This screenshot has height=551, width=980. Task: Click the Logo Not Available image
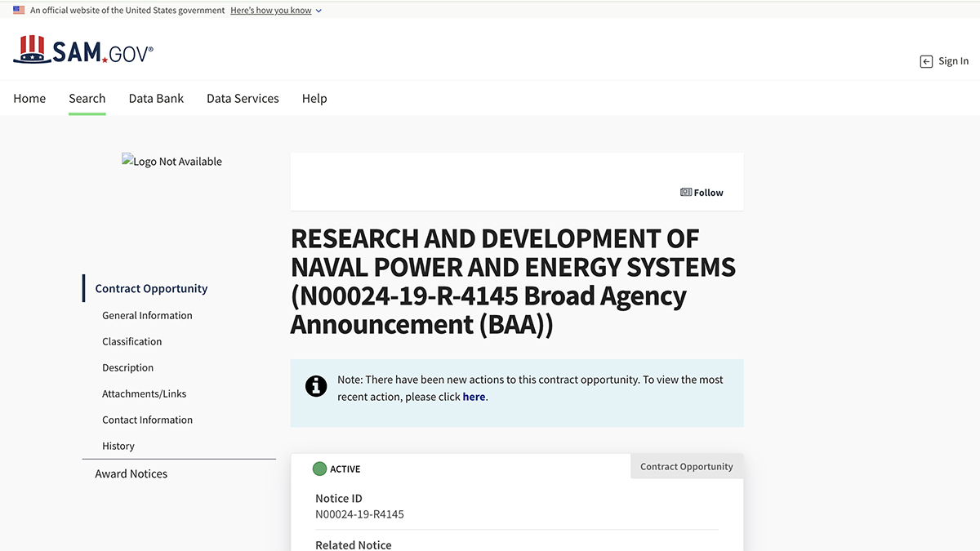pos(171,162)
